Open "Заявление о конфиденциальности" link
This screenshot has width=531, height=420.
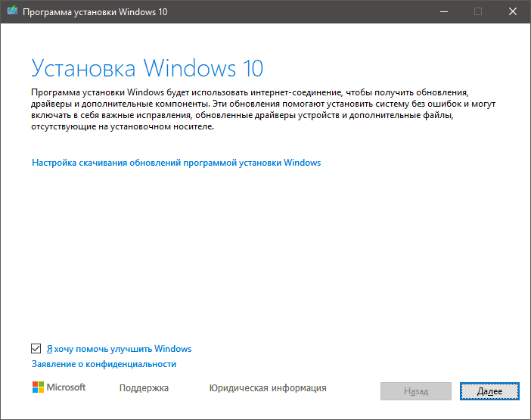click(x=104, y=364)
